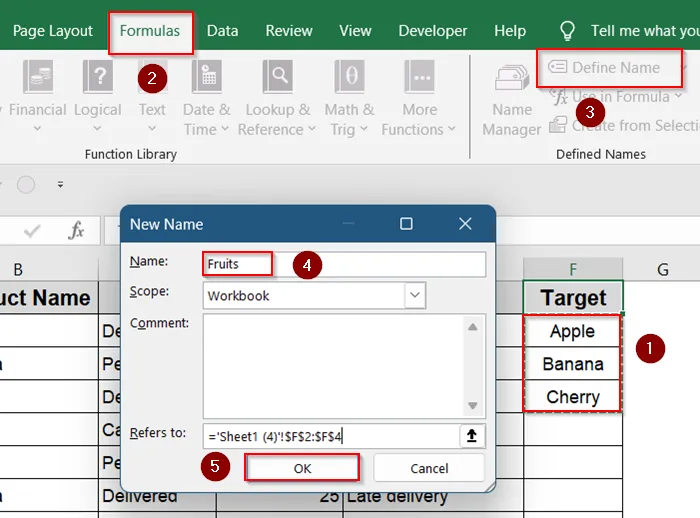Open the Financial functions library

pos(38,96)
